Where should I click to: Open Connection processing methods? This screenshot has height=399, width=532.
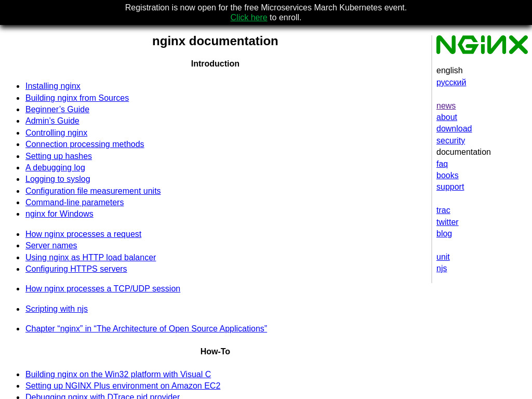85,144
